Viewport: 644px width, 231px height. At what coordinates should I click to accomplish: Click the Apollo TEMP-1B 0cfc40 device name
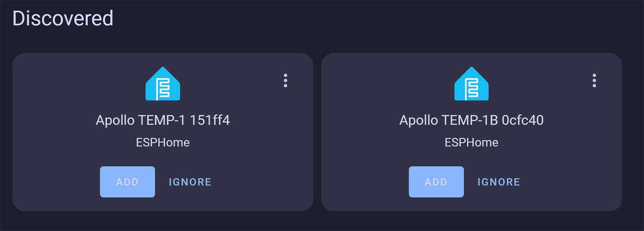(x=471, y=120)
